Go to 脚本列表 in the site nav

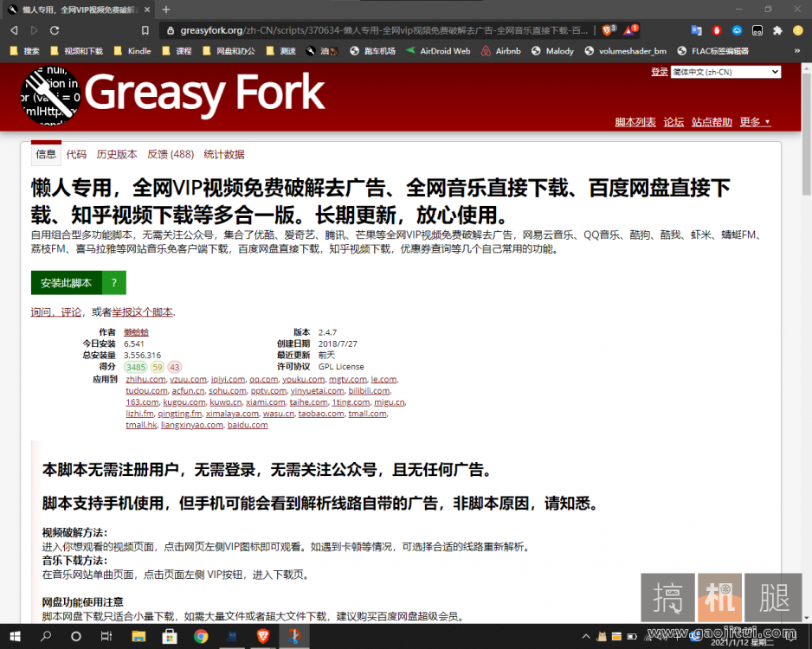[x=635, y=122]
